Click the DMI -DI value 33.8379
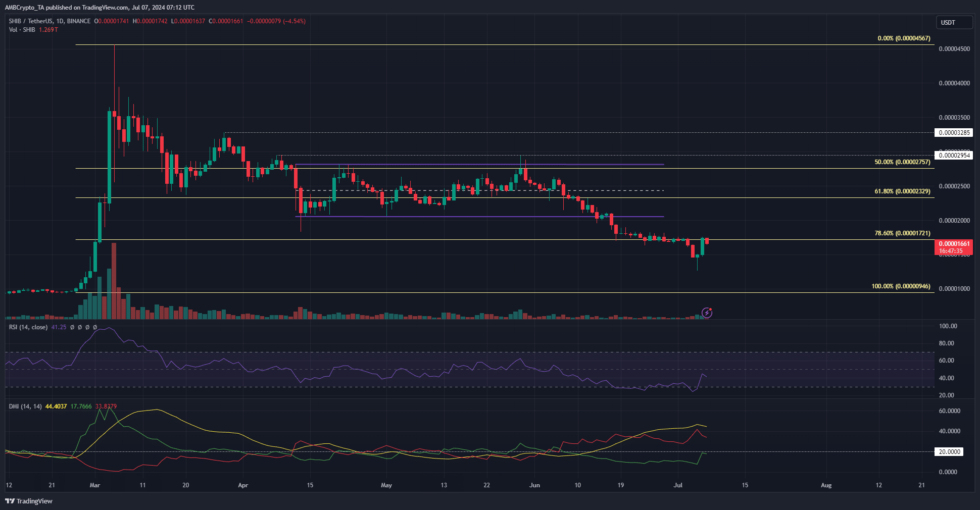The height and width of the screenshot is (510, 980). 106,406
